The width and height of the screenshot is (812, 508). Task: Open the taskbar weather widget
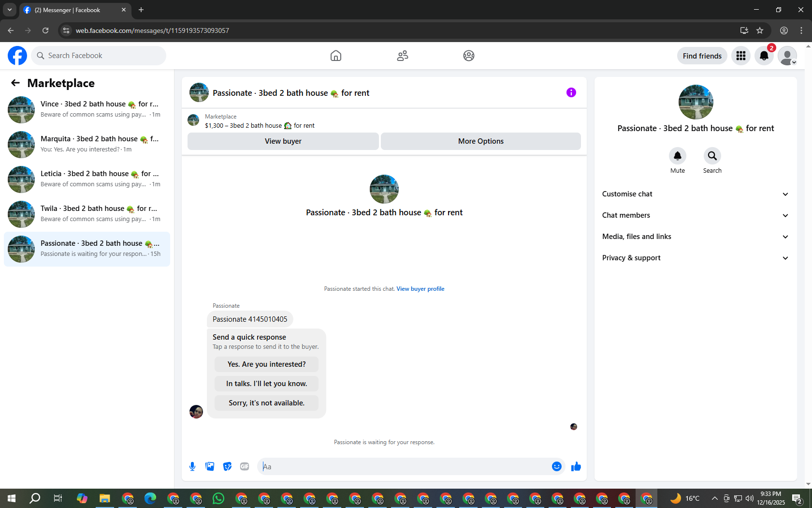(x=685, y=498)
